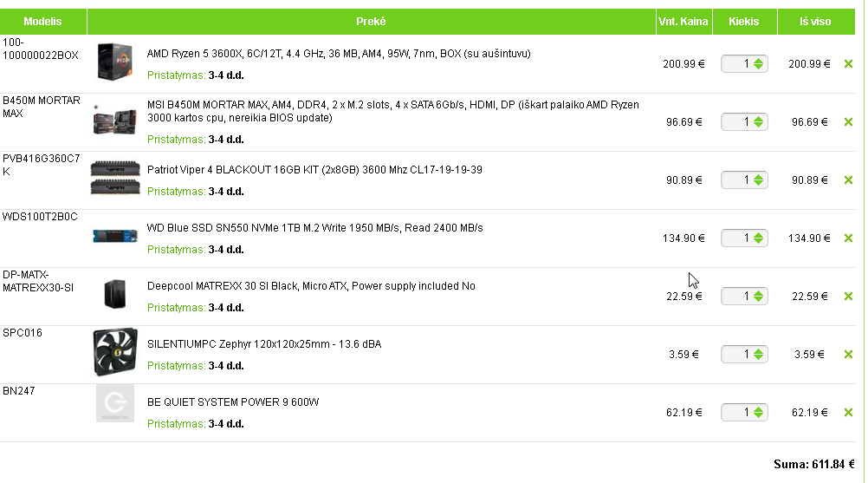Select model code 100-100000022BOX

click(x=41, y=49)
